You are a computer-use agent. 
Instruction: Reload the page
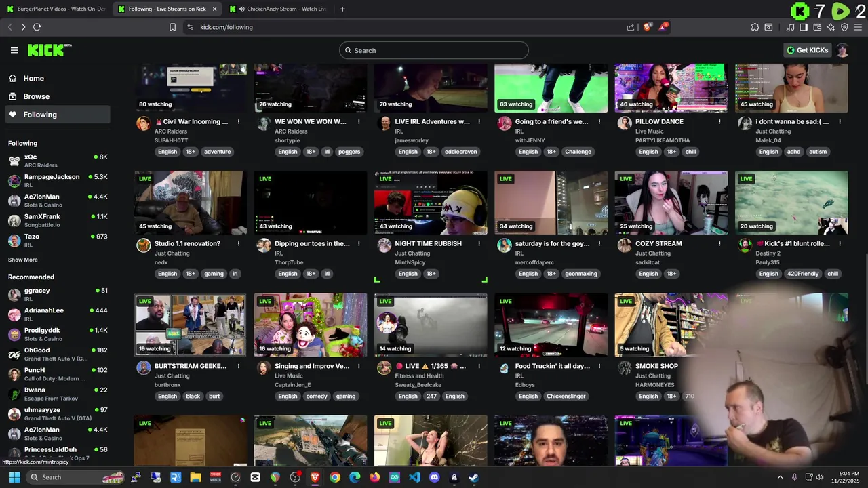click(x=37, y=27)
